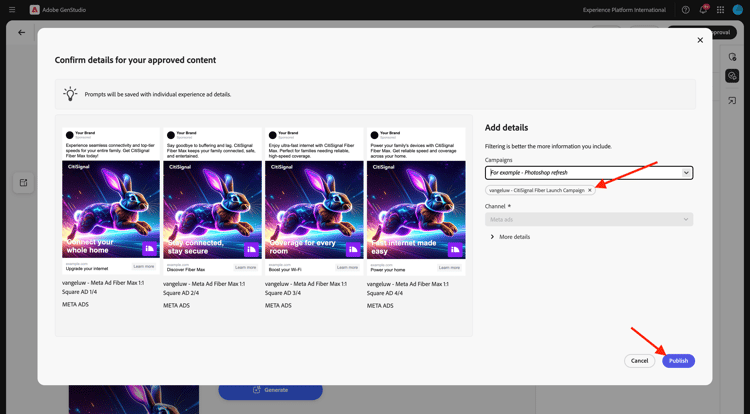750x414 pixels.
Task: Open the apps grid switcher
Action: pos(720,10)
